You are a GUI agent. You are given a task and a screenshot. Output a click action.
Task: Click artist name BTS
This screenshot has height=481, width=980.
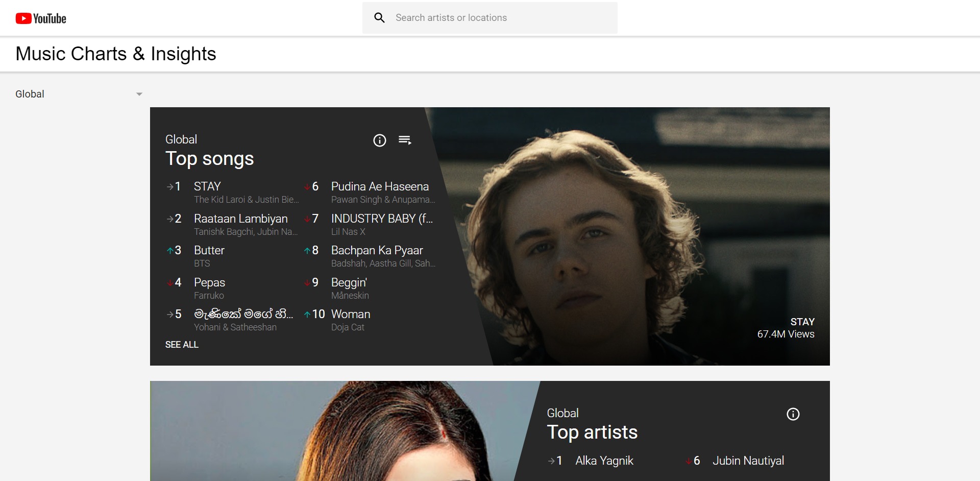click(202, 263)
